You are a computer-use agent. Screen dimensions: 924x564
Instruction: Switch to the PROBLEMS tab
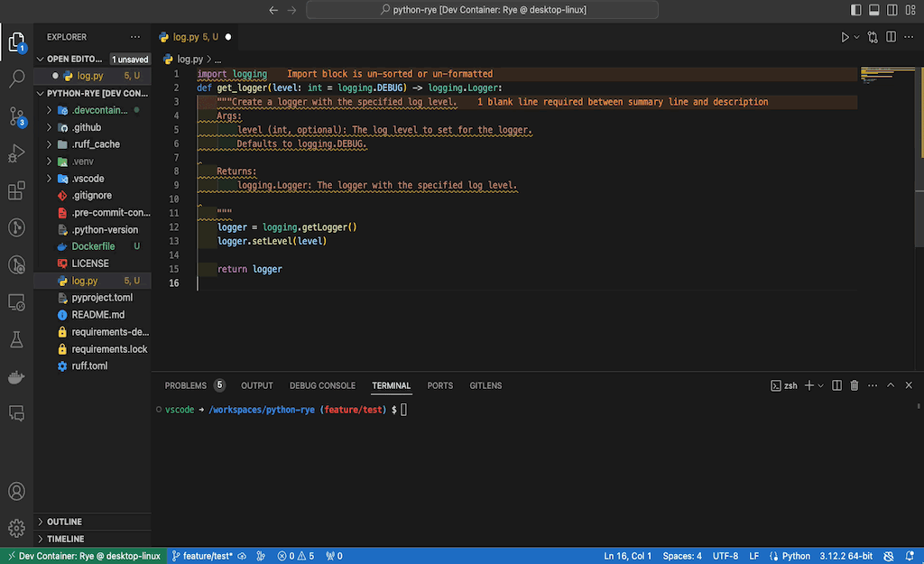[x=186, y=385]
